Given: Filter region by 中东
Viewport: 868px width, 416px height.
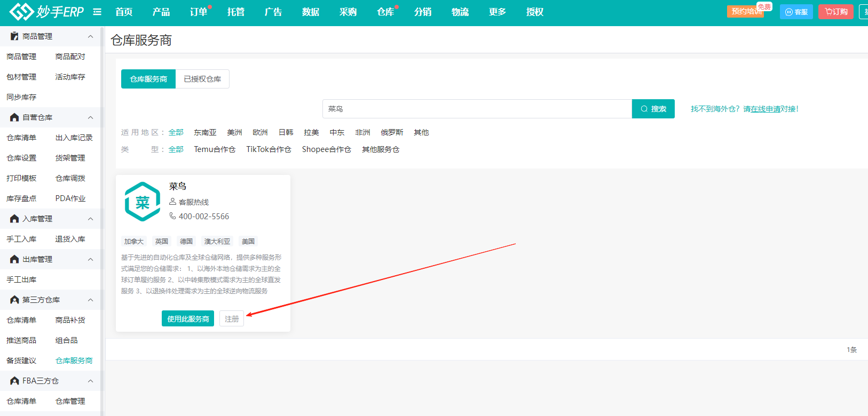Looking at the screenshot, I should (x=337, y=132).
